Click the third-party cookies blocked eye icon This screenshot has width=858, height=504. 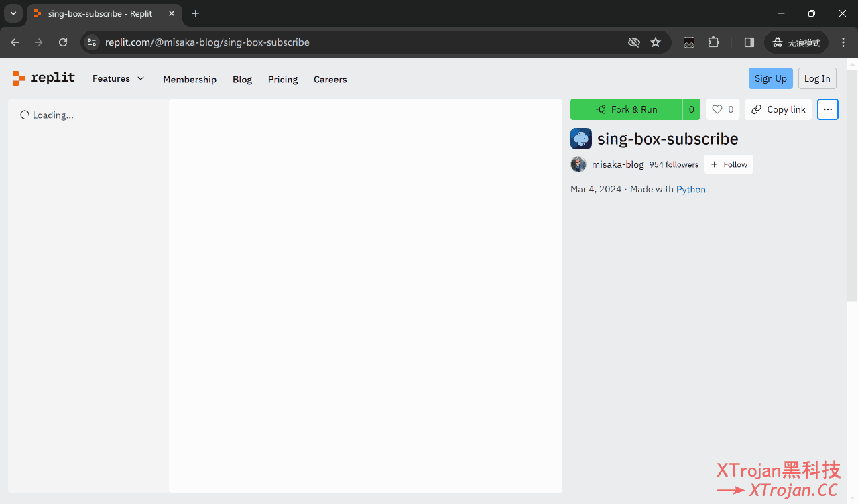[633, 42]
